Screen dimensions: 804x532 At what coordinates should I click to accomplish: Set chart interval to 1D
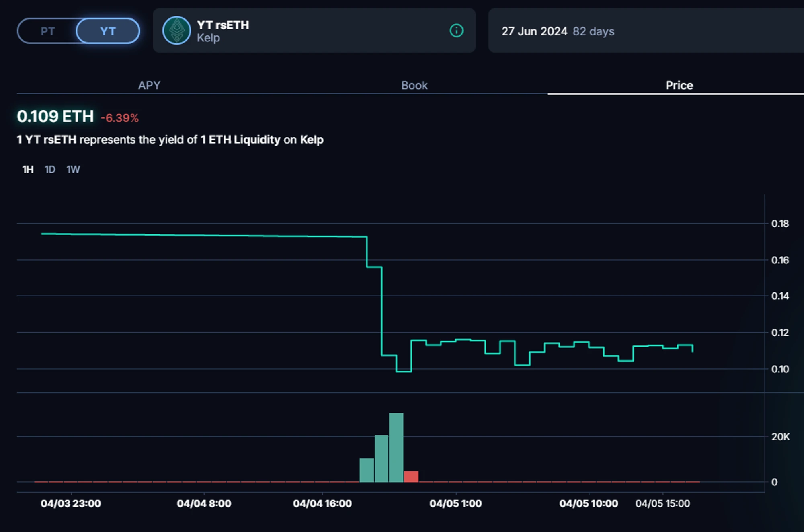(50, 169)
